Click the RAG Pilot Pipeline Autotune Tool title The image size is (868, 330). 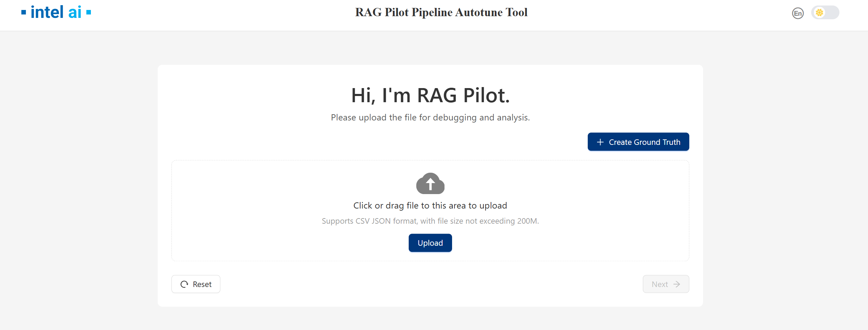click(441, 12)
